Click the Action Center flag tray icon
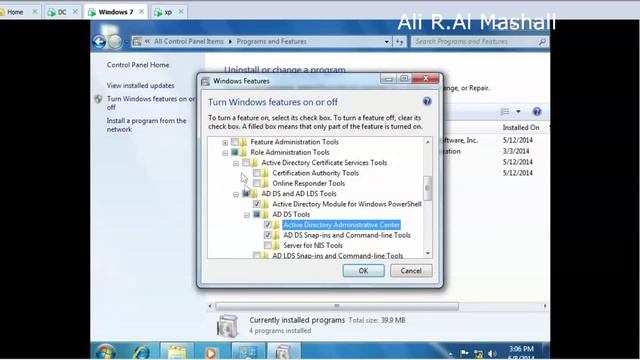Image resolution: width=640 pixels, height=360 pixels. [x=464, y=353]
